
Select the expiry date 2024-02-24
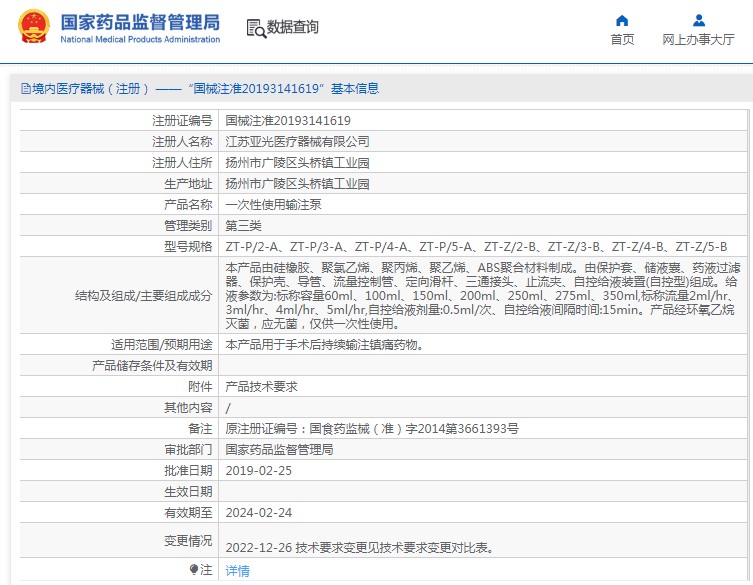[x=258, y=513]
